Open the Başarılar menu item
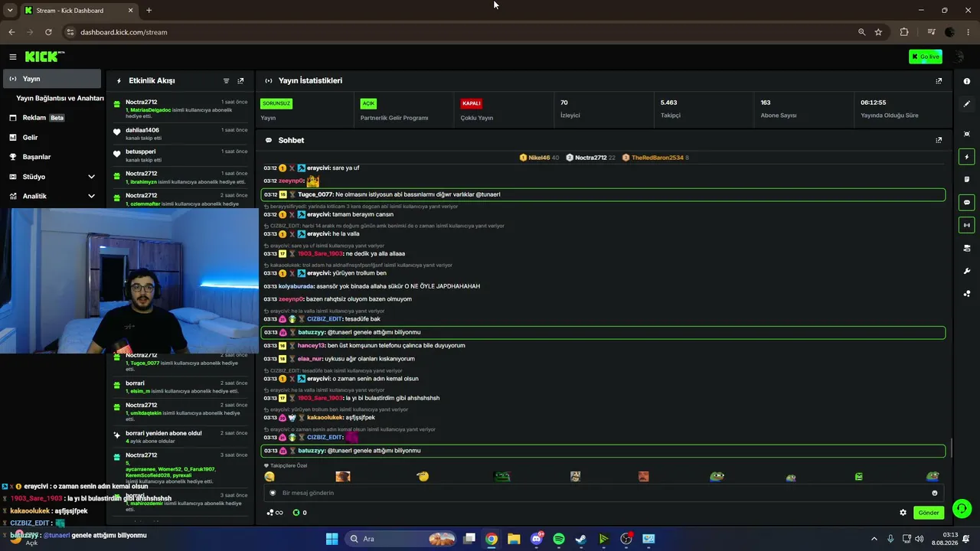 51,157
